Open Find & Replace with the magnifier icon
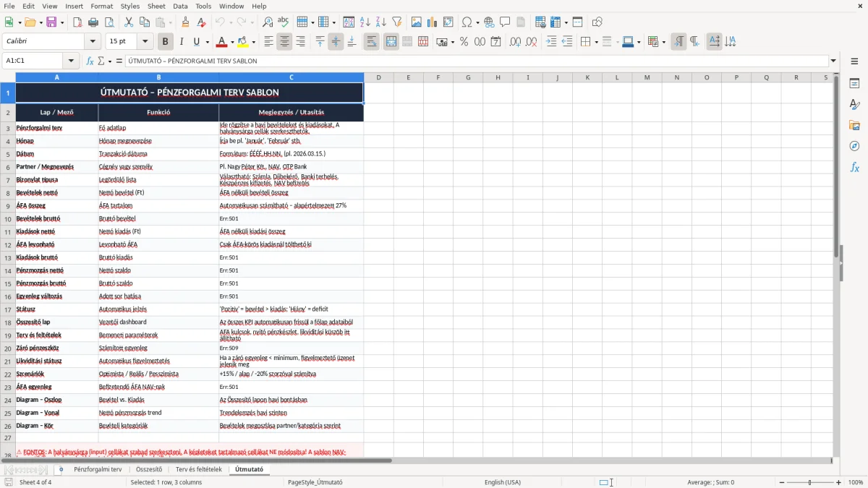 coord(268,22)
